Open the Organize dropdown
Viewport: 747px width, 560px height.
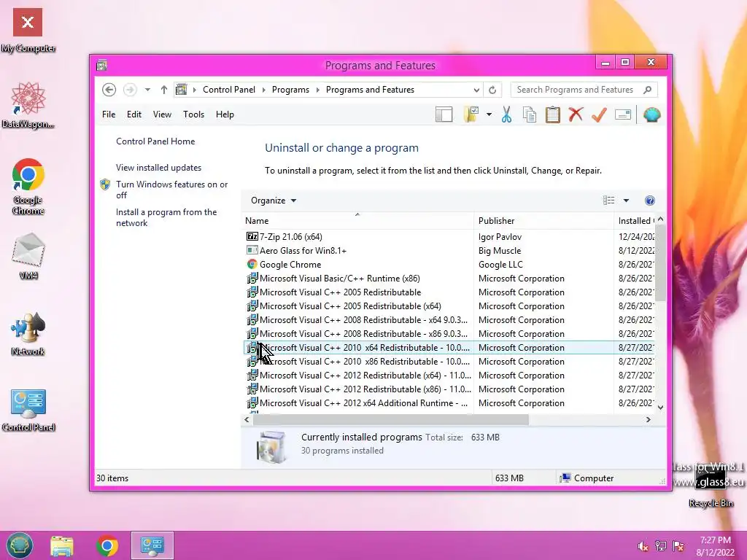(x=274, y=201)
